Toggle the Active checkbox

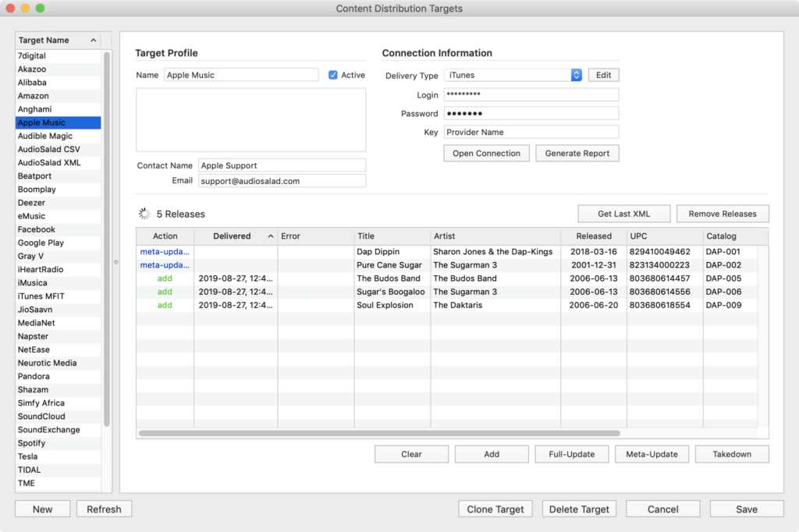tap(332, 75)
